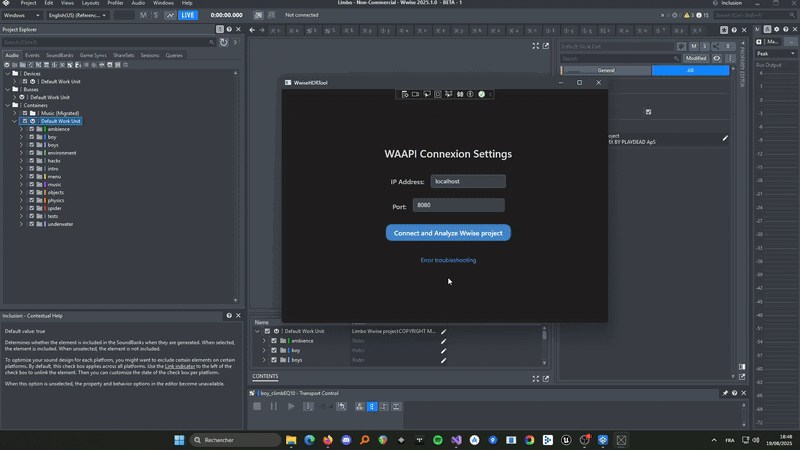Image resolution: width=800 pixels, height=450 pixels.
Task: Switch to the SoundBanks tab
Action: [60, 55]
